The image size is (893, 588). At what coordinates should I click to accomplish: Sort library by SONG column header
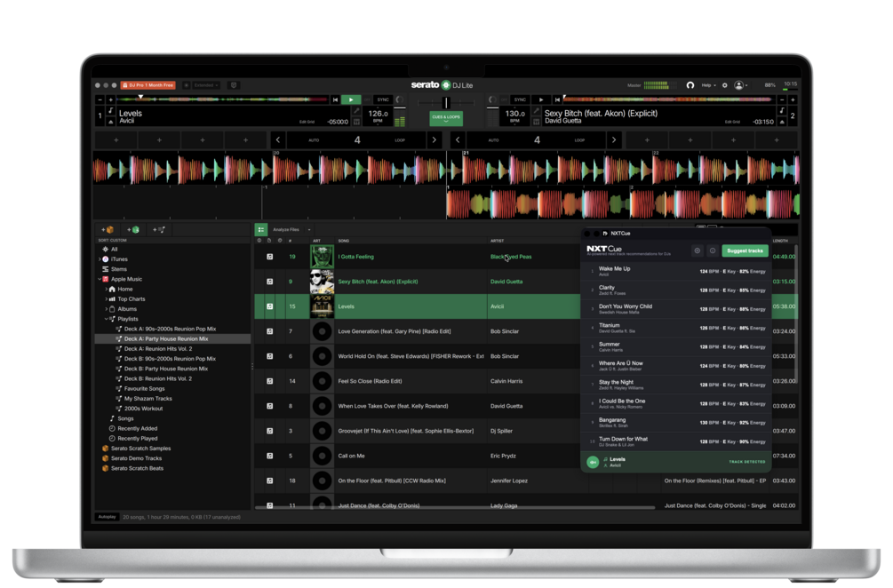coord(344,241)
